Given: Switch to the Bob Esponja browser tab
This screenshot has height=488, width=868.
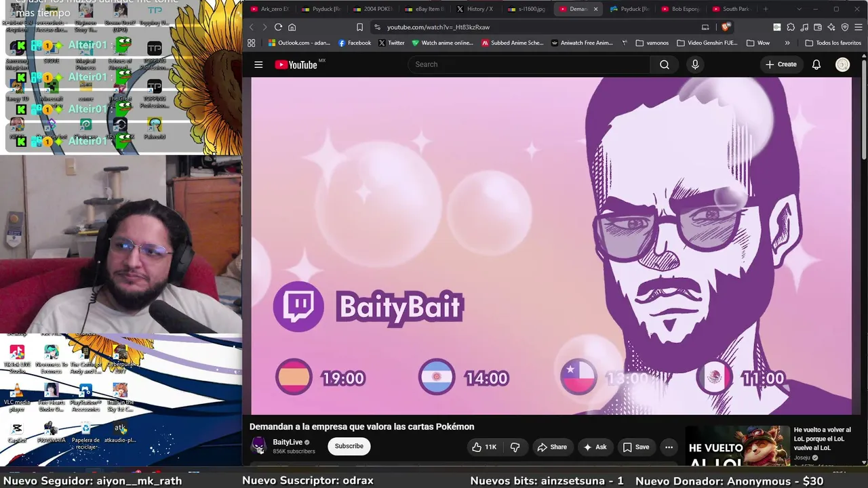Looking at the screenshot, I should [x=680, y=9].
